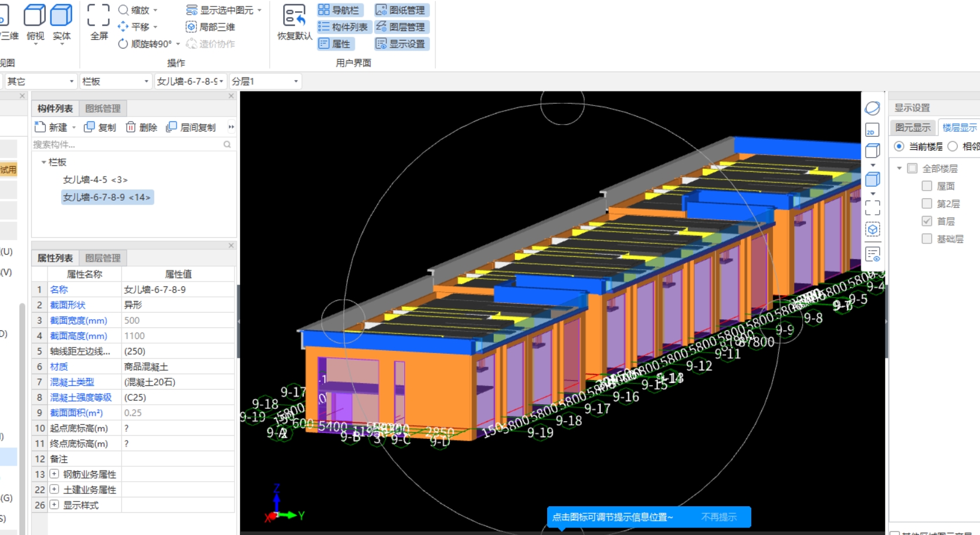
Task: Click the 俯视 top view icon
Action: click(x=35, y=16)
